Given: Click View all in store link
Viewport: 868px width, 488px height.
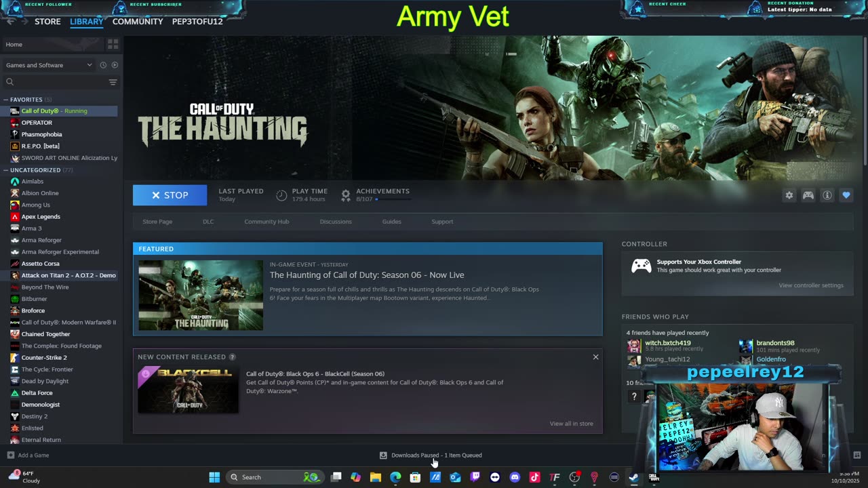Looking at the screenshot, I should coord(571,424).
